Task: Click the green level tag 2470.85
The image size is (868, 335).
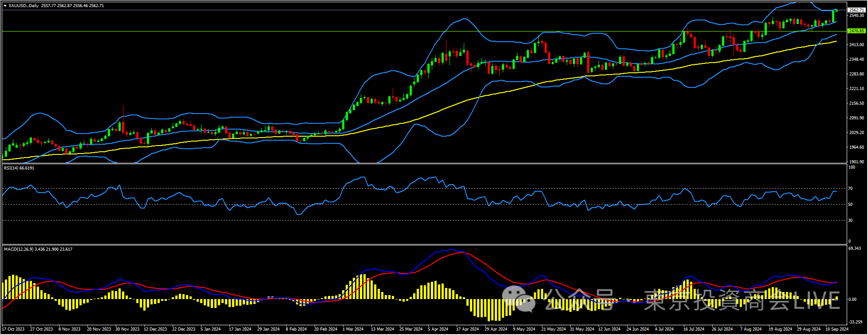Action: pyautogui.click(x=856, y=31)
